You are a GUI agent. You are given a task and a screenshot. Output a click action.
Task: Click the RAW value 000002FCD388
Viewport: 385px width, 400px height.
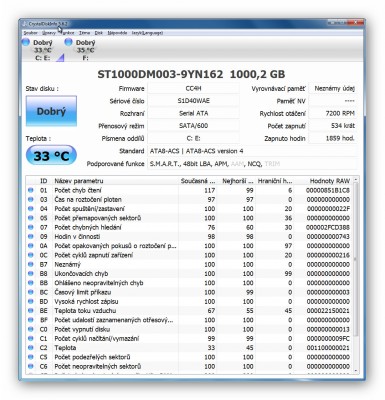[x=328, y=227]
